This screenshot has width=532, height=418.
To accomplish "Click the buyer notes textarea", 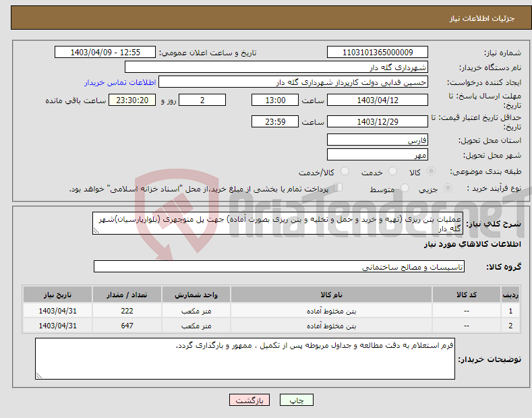I will (245, 359).
